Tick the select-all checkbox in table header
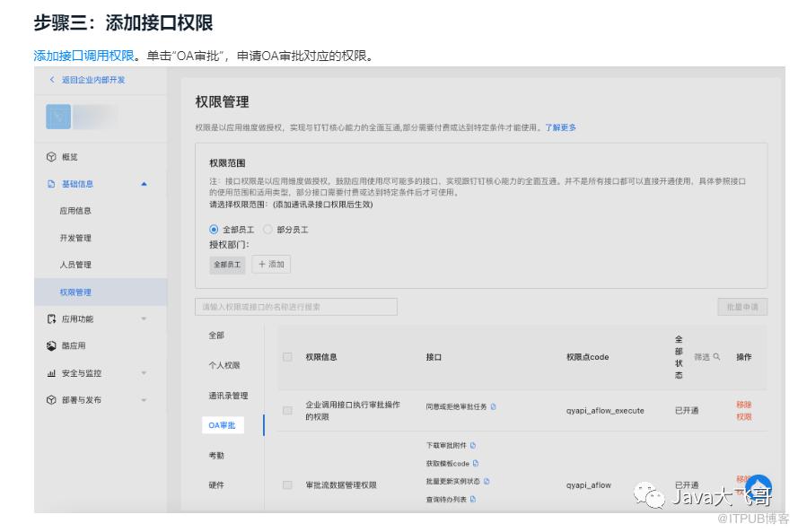798x532 pixels. (287, 357)
